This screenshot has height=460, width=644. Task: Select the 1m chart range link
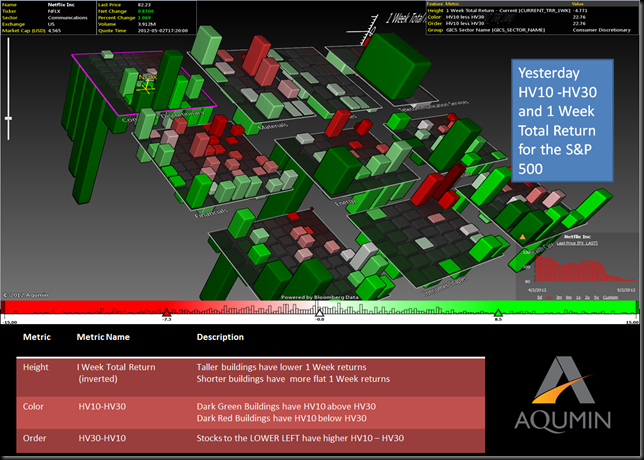point(549,297)
